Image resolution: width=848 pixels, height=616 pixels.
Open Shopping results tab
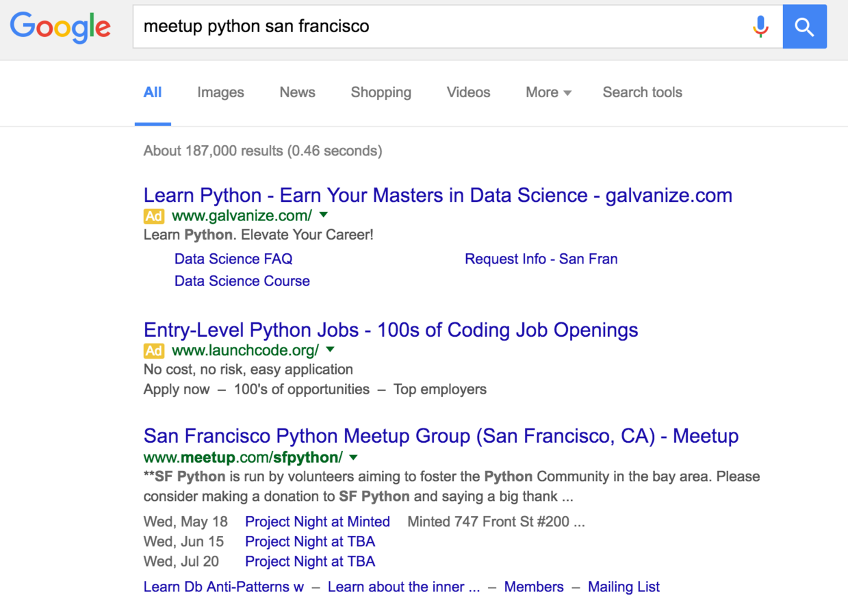tap(381, 92)
